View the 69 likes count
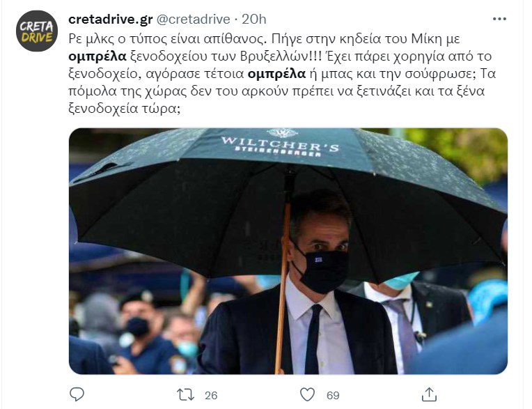Screen dimensions: 532x409 click(333, 396)
